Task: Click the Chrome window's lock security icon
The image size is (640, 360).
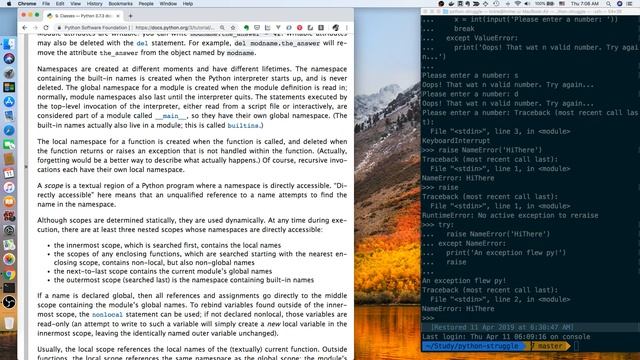Action: [x=59, y=28]
